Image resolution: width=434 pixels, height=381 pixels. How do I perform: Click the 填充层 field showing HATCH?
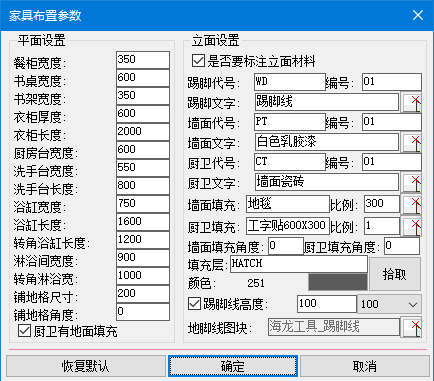tap(299, 264)
